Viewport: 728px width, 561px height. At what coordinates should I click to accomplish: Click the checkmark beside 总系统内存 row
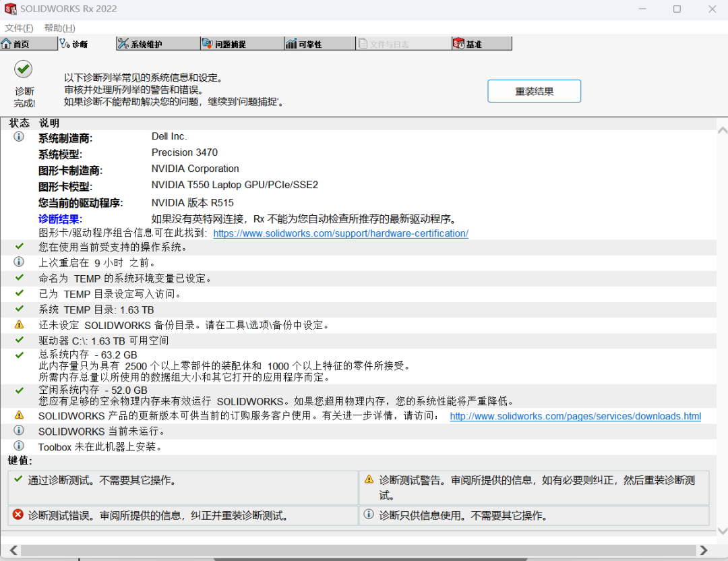pyautogui.click(x=19, y=355)
